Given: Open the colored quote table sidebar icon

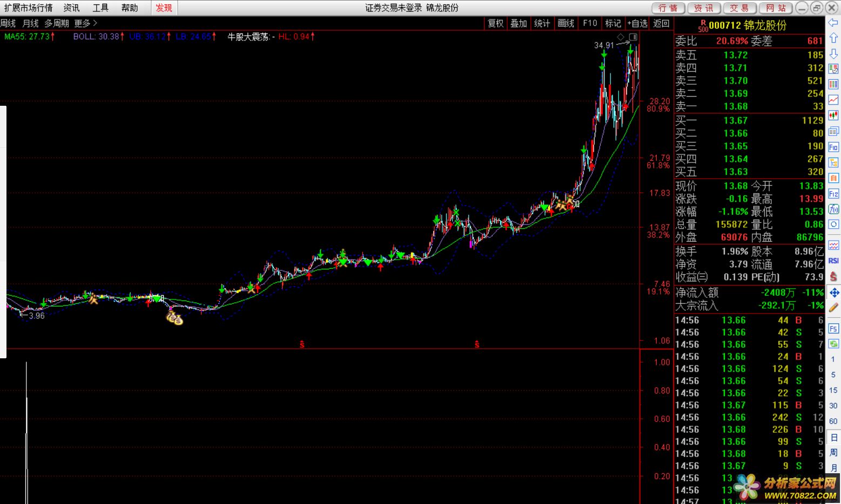Looking at the screenshot, I should pos(833,84).
